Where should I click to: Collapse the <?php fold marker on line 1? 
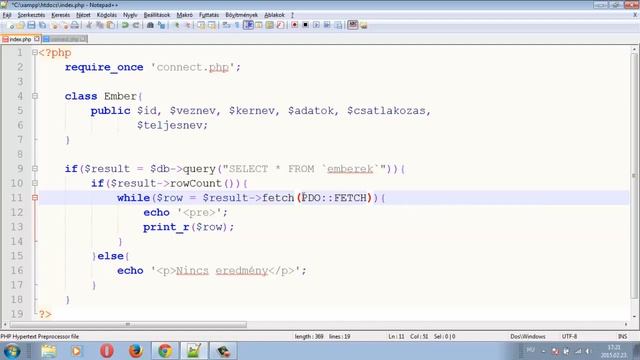(35, 53)
